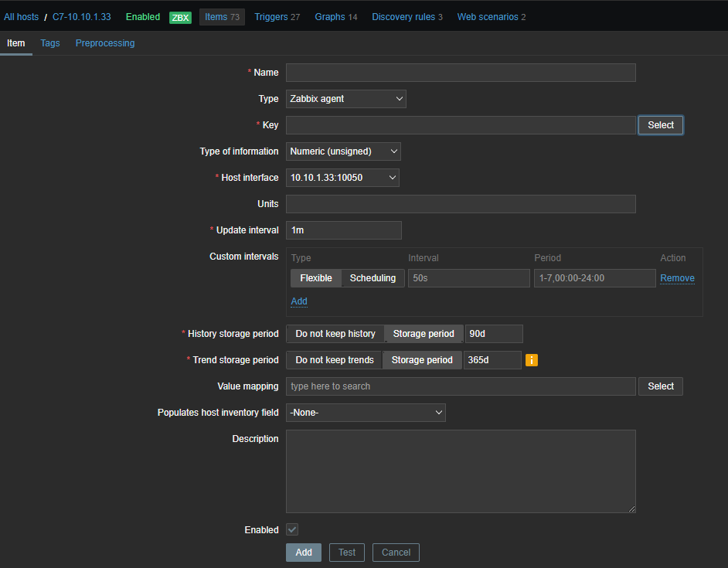The width and height of the screenshot is (728, 568).
Task: Select Scheduling custom interval type
Action: click(373, 278)
